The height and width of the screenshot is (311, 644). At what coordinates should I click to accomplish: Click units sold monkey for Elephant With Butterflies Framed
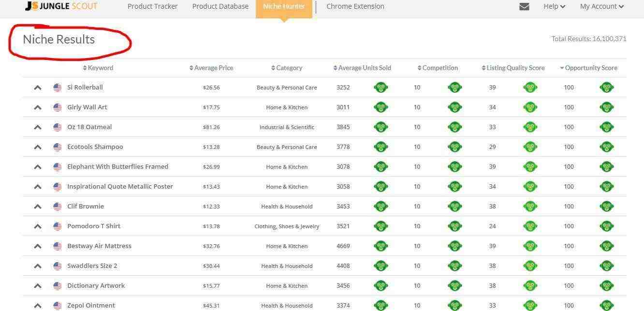tap(381, 167)
